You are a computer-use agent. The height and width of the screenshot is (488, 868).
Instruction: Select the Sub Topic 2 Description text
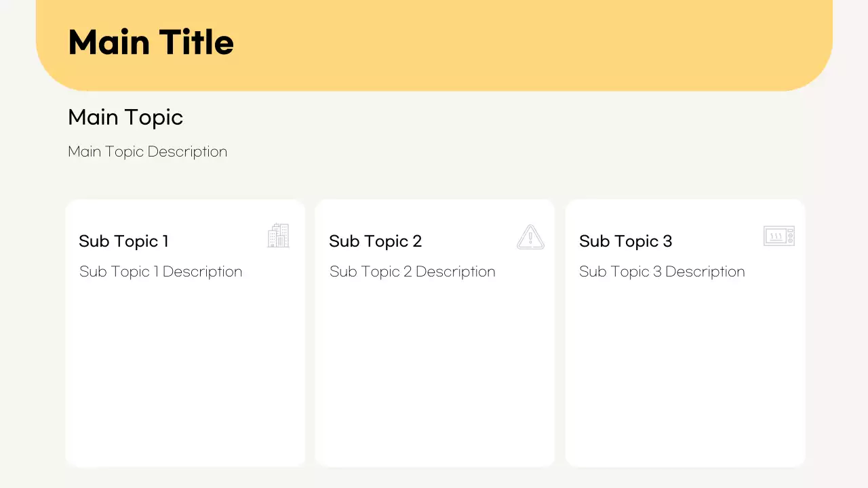[x=412, y=272]
